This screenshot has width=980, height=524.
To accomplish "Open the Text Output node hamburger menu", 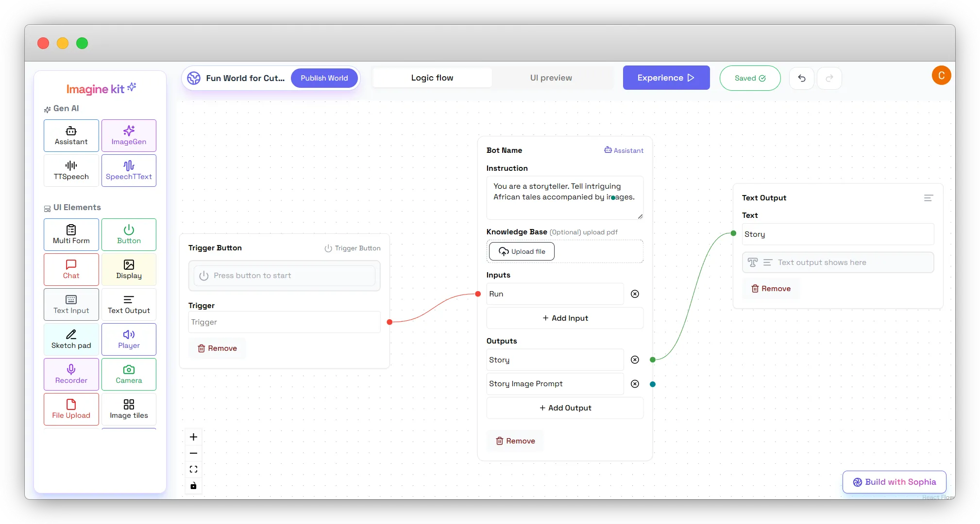I will [x=929, y=198].
